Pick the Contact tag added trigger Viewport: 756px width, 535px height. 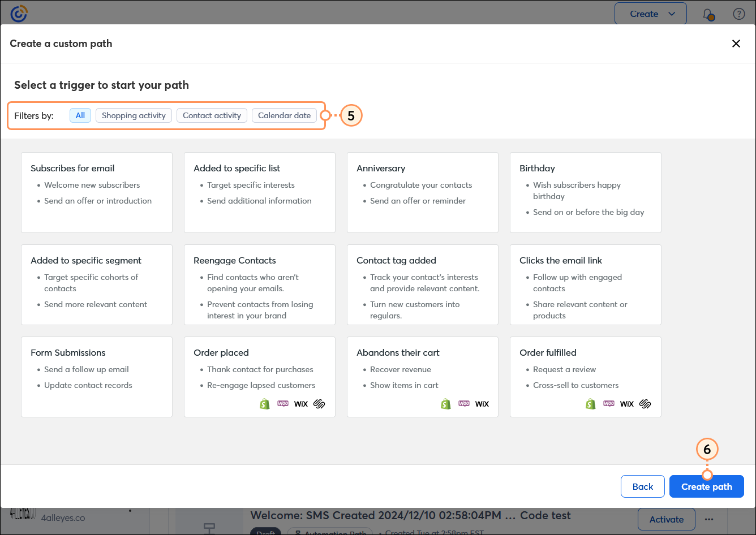pos(423,284)
